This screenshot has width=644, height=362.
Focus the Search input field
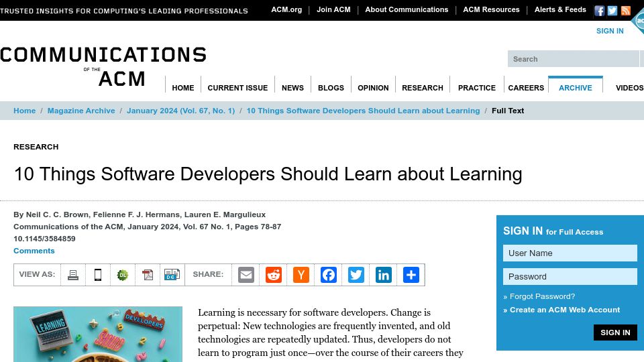(574, 59)
